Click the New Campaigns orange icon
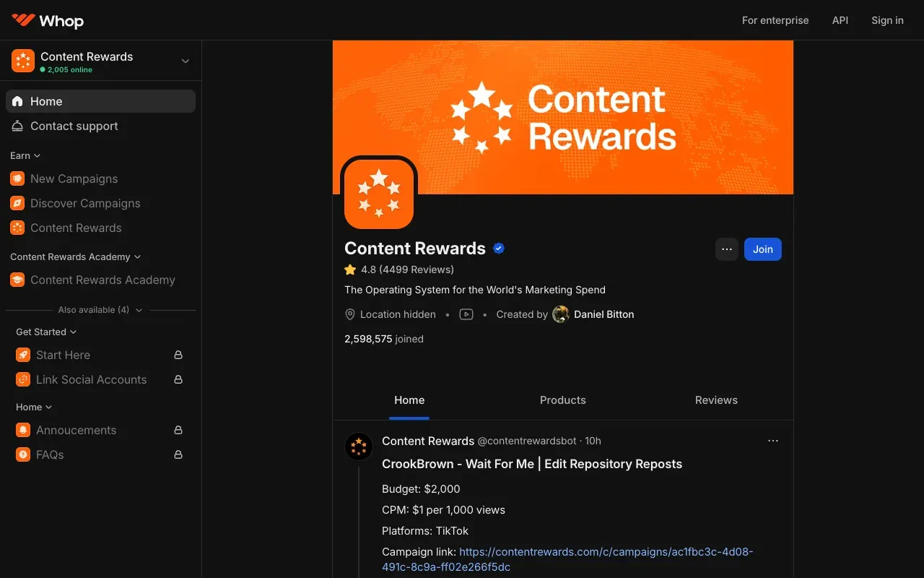 pyautogui.click(x=17, y=178)
